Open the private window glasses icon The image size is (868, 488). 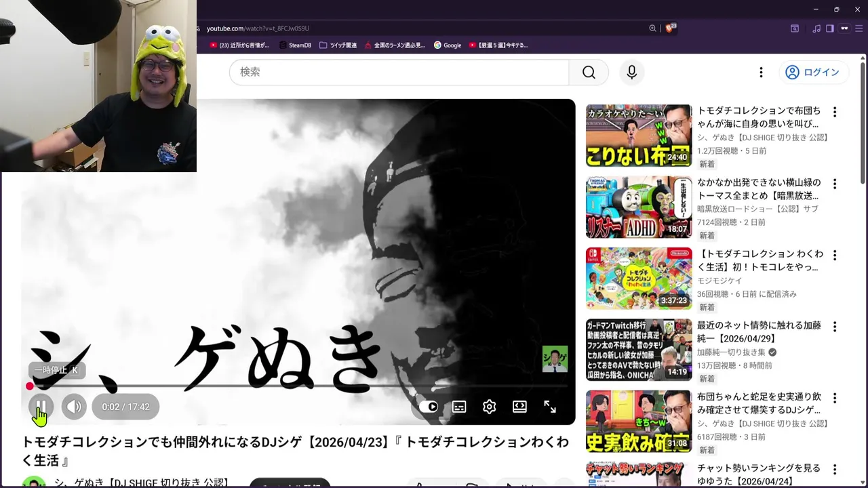point(844,28)
